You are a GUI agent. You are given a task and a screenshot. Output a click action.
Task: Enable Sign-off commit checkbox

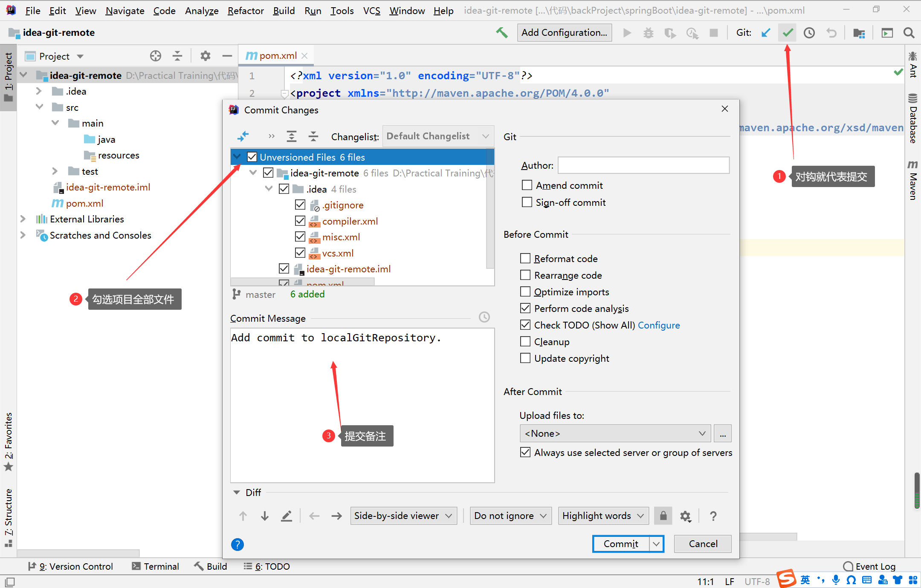pos(527,202)
